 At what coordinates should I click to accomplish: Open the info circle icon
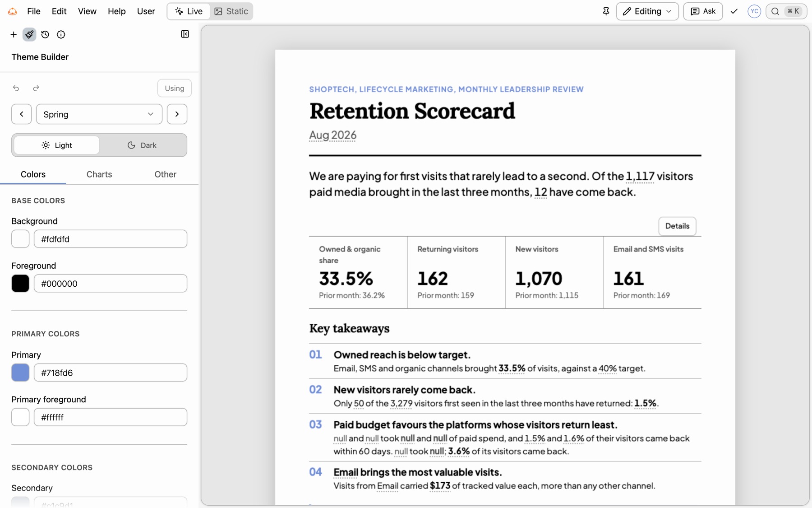pyautogui.click(x=61, y=34)
